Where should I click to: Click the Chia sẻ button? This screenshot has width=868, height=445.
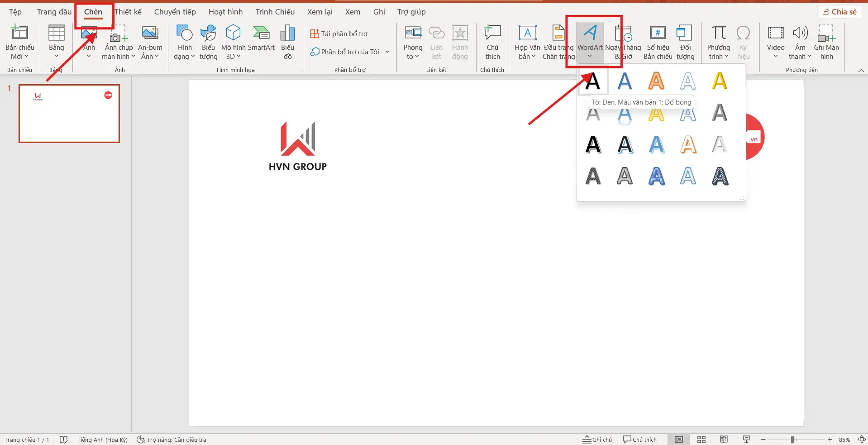(839, 11)
